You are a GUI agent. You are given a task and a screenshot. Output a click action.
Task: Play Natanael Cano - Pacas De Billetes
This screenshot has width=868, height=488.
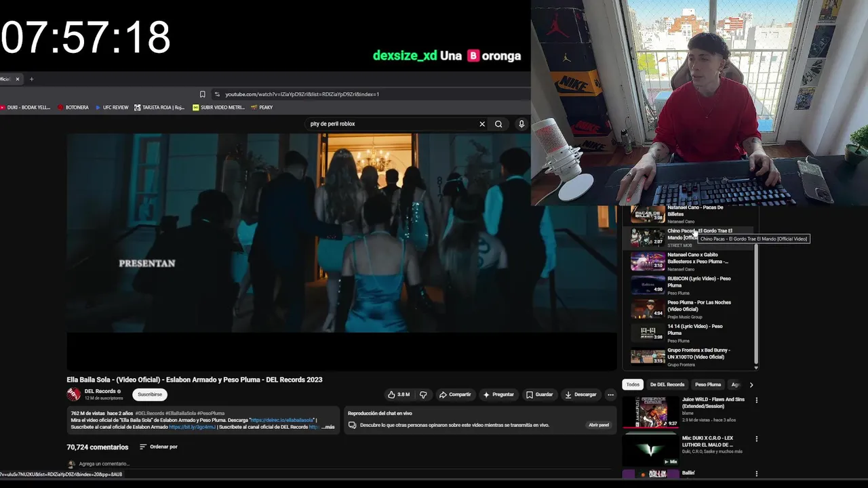point(688,214)
